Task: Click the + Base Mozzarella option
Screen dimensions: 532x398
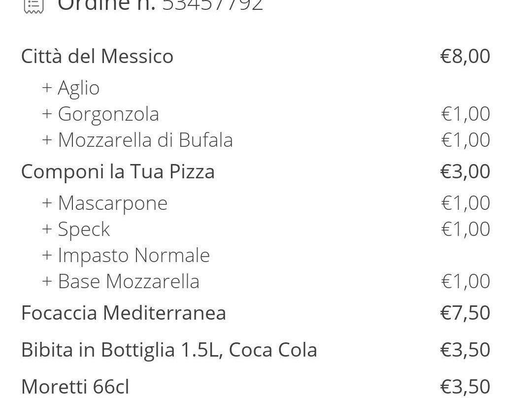Action: tap(121, 282)
